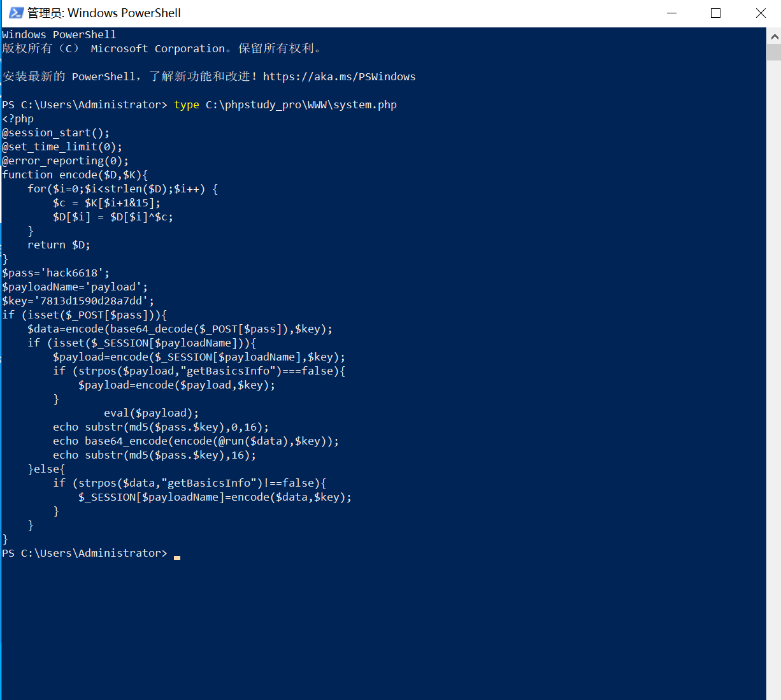Click the PowerShell icon in title bar
The image size is (781, 700).
coord(16,13)
